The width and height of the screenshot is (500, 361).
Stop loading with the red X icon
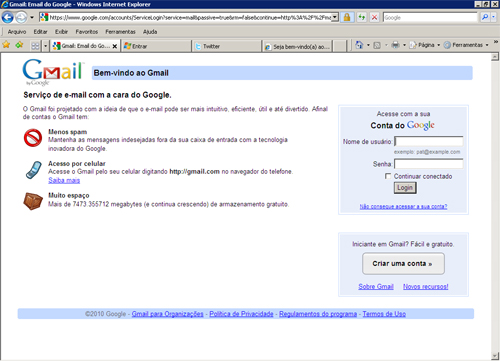(375, 17)
